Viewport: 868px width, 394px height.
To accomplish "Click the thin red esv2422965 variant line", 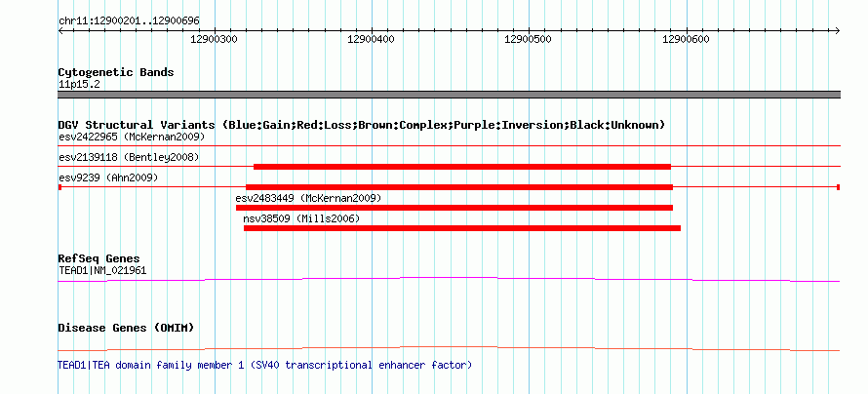I will pyautogui.click(x=449, y=146).
